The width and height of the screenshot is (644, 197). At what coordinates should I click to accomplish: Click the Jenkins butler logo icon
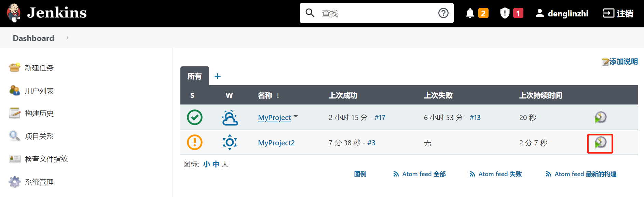pos(14,13)
